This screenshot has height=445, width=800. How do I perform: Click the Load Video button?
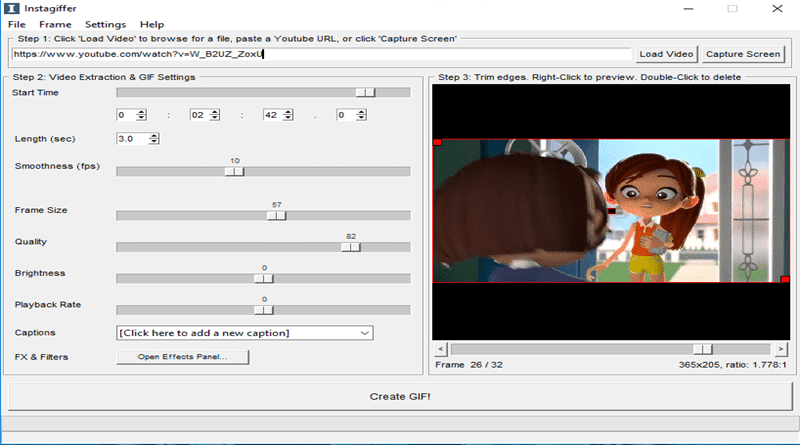point(666,54)
